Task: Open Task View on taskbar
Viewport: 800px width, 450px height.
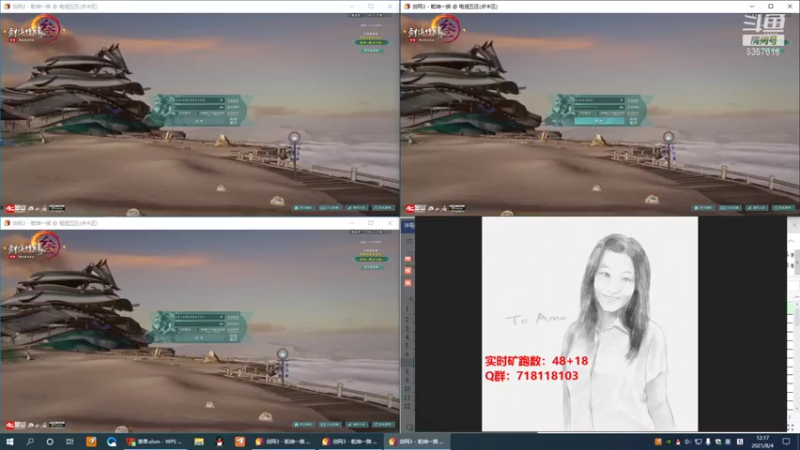Action: pos(70,441)
